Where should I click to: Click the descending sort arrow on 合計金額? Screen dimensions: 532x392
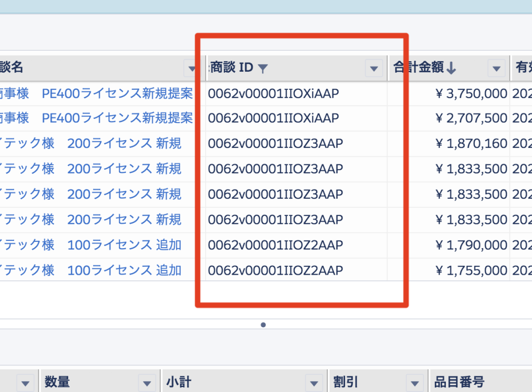[451, 68]
